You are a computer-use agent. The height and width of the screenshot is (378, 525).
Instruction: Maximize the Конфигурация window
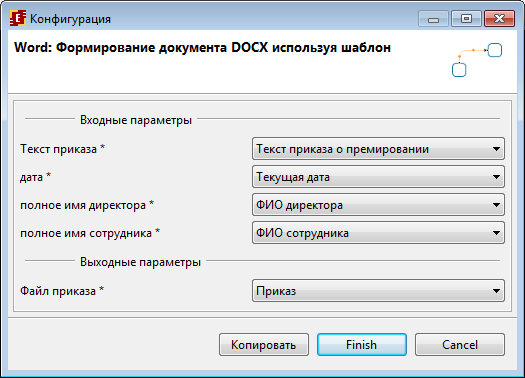tap(466, 19)
